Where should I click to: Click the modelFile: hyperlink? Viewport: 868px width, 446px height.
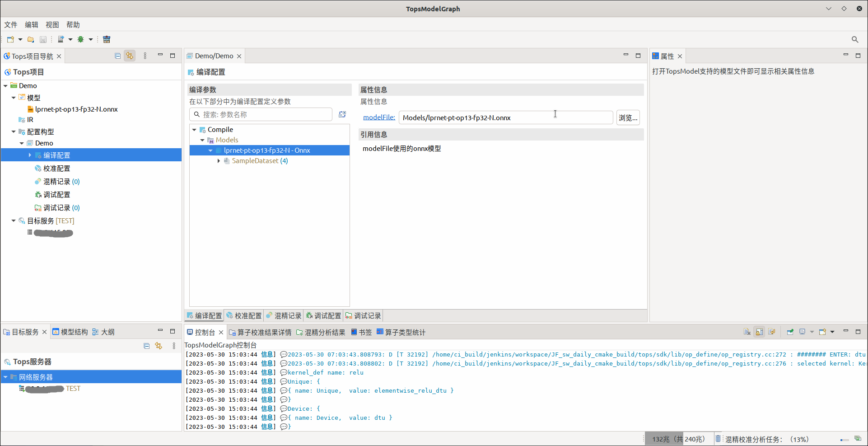pyautogui.click(x=379, y=117)
